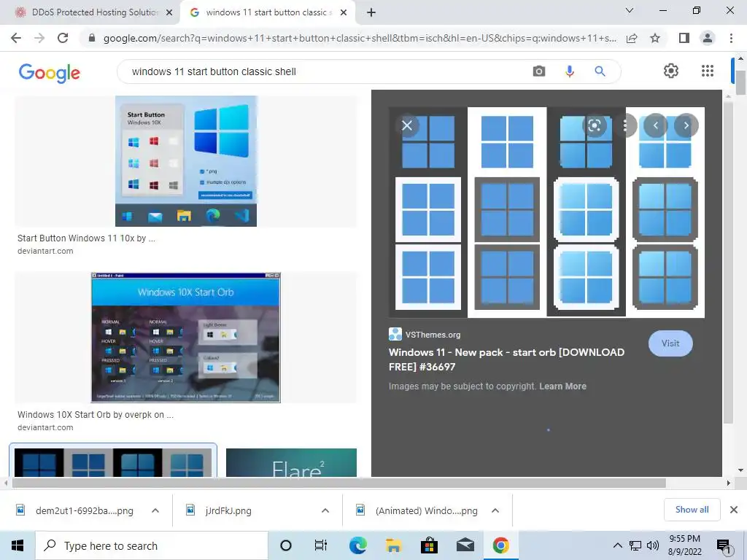Close the downloads bar

point(734,510)
